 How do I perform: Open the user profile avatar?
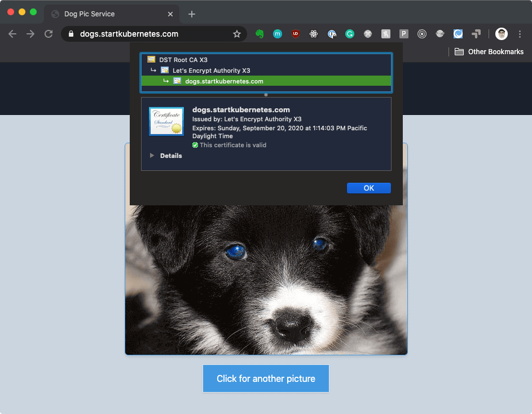point(501,34)
